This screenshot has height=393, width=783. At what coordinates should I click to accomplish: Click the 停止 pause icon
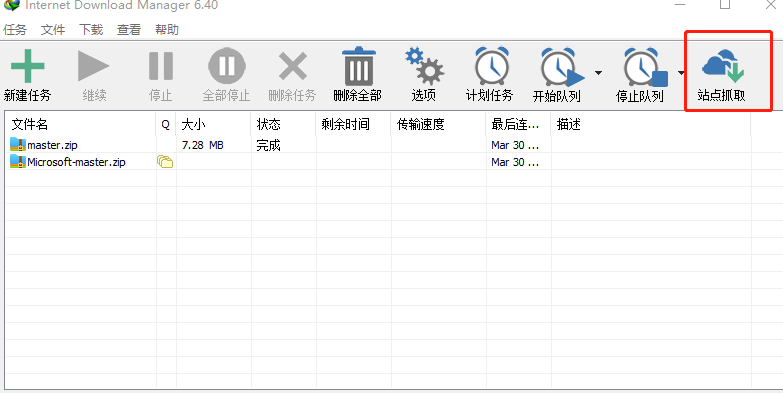(x=161, y=66)
